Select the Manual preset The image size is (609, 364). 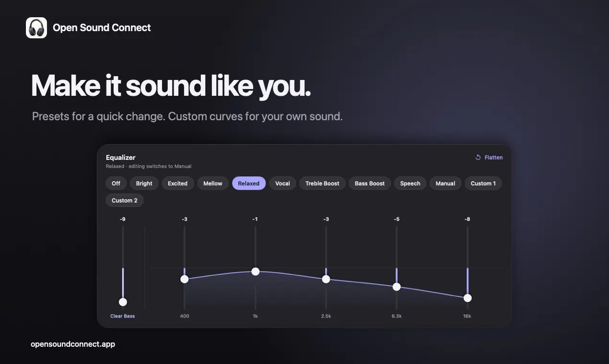point(445,183)
